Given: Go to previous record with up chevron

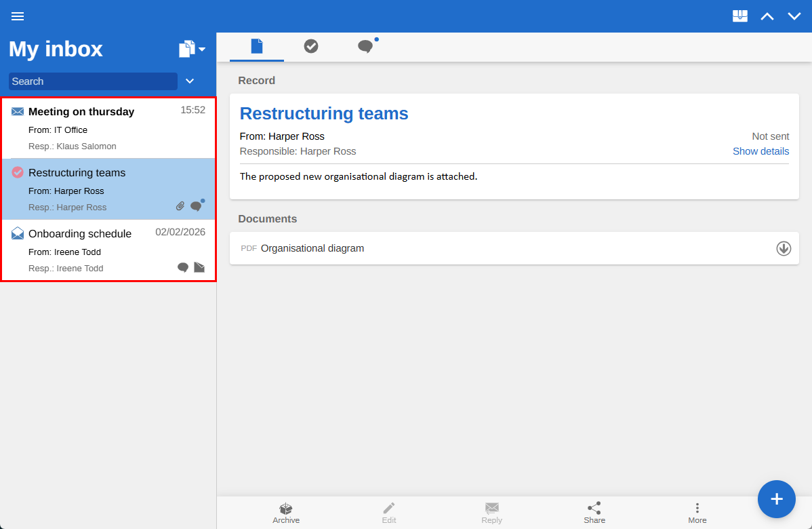Looking at the screenshot, I should tap(767, 16).
